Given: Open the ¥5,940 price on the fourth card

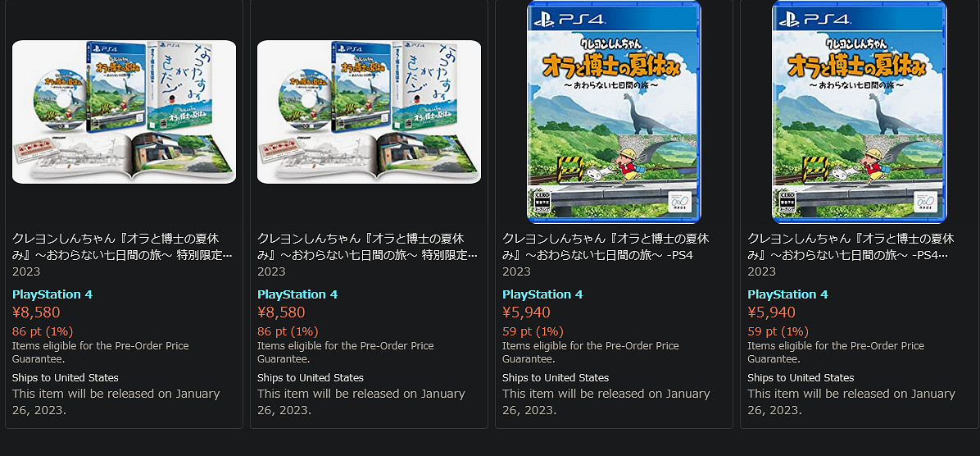Looking at the screenshot, I should click(x=771, y=312).
